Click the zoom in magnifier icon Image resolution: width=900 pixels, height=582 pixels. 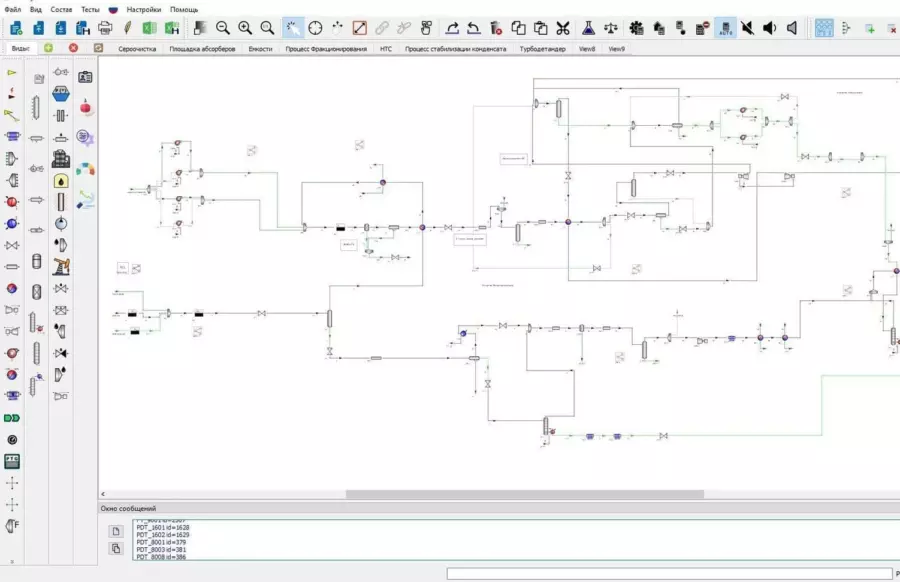pyautogui.click(x=245, y=28)
